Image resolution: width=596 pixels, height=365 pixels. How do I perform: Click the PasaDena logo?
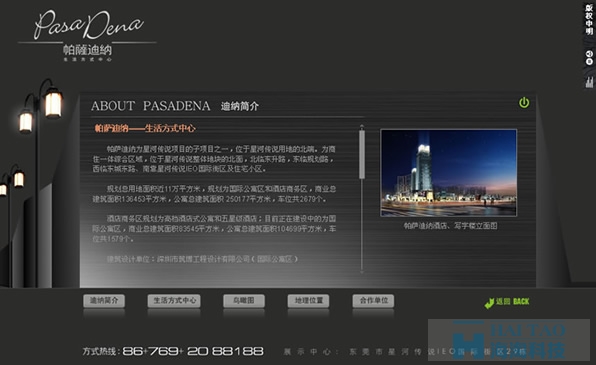tap(87, 36)
